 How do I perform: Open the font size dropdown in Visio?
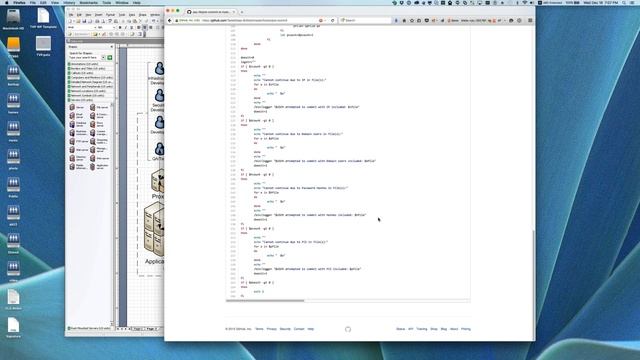tap(113, 27)
